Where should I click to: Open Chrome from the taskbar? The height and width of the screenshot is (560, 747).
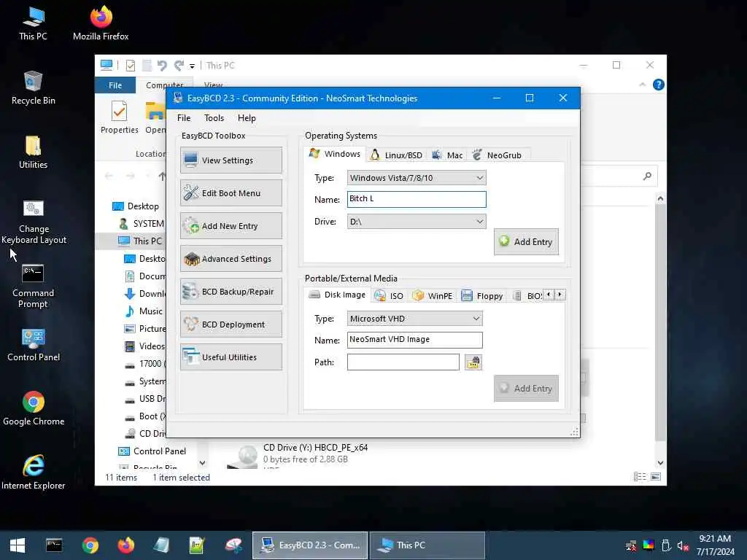click(x=90, y=545)
